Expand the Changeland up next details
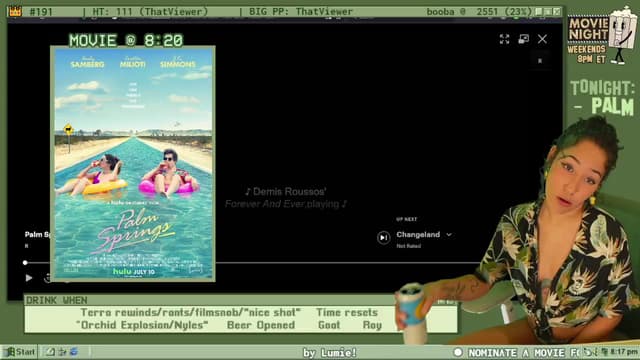The height and width of the screenshot is (360, 640). coord(449,235)
